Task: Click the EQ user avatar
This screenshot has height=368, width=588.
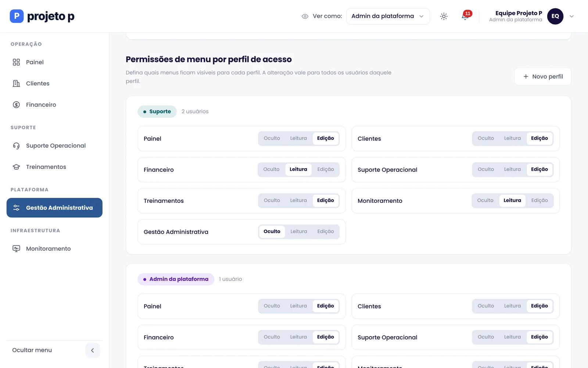Action: 555,16
